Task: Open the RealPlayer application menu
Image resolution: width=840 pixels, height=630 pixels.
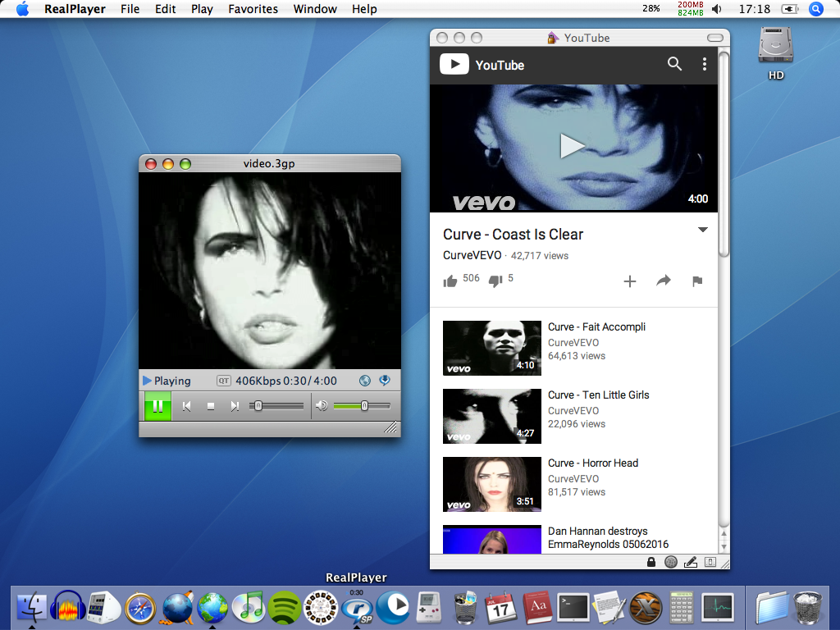Action: tap(75, 9)
